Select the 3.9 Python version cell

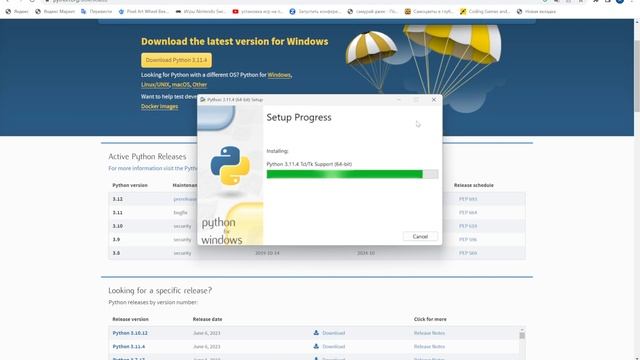coord(116,239)
